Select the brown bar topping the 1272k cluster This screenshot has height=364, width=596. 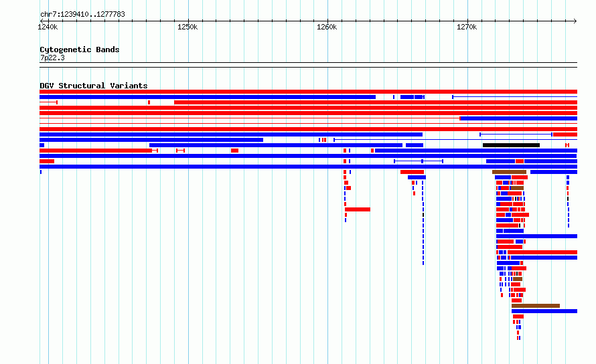point(510,172)
